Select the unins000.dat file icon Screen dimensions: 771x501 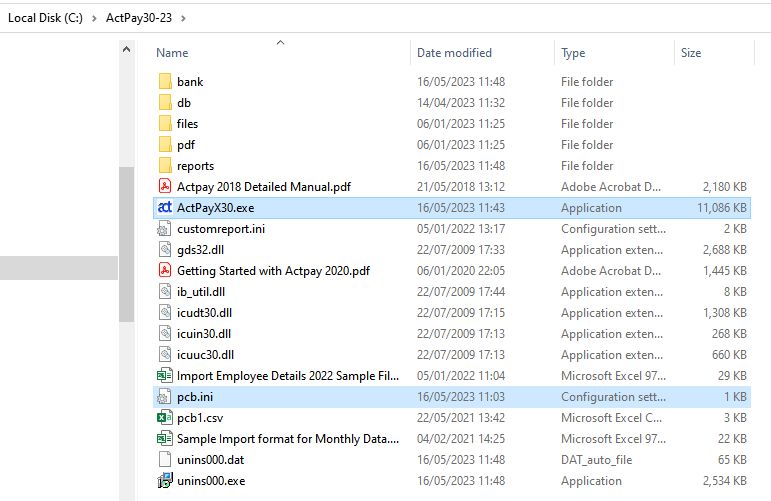click(165, 460)
